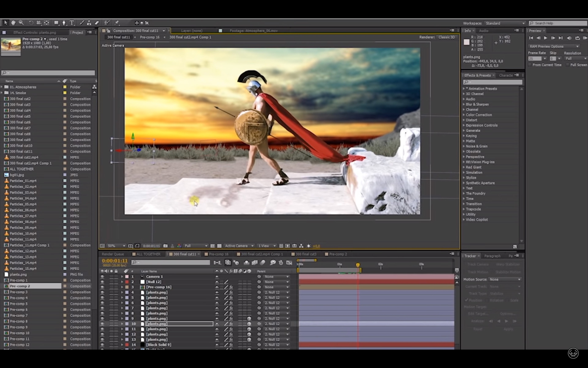Open comp flowchart icon in viewer bar
The height and width of the screenshot is (368, 588).
click(x=301, y=246)
